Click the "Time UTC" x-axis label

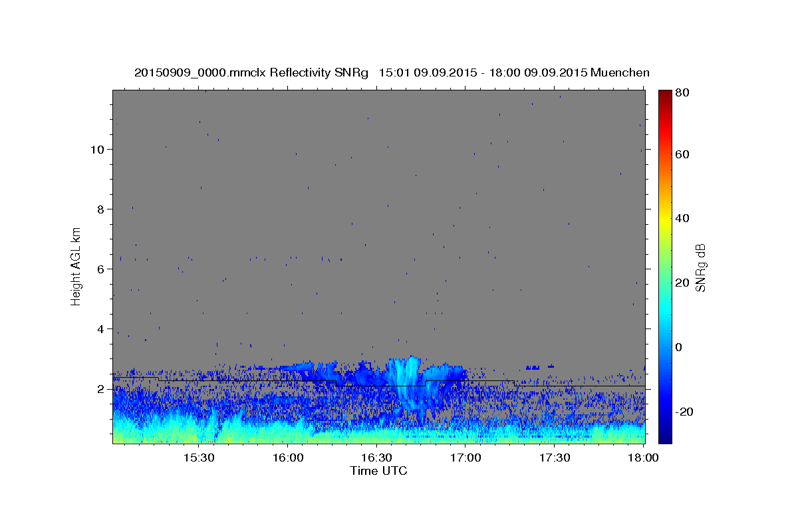pos(378,471)
